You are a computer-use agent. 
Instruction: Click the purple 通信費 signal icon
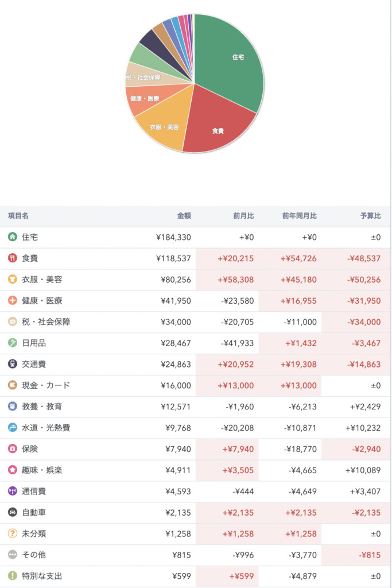pyautogui.click(x=13, y=492)
